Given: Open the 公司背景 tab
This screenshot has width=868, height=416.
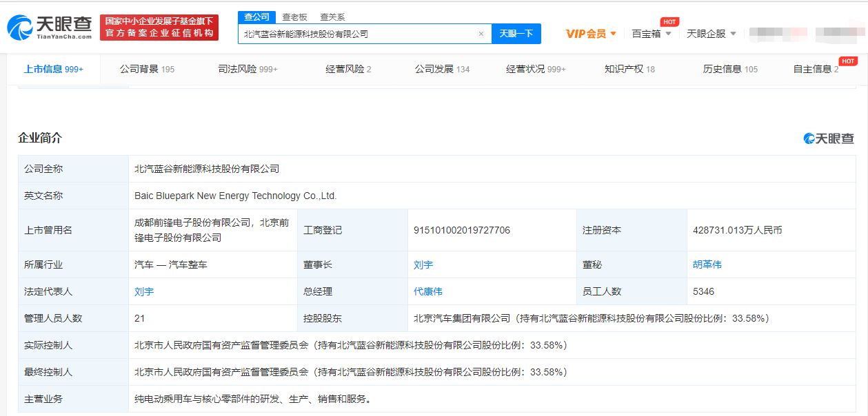Looking at the screenshot, I should (147, 69).
